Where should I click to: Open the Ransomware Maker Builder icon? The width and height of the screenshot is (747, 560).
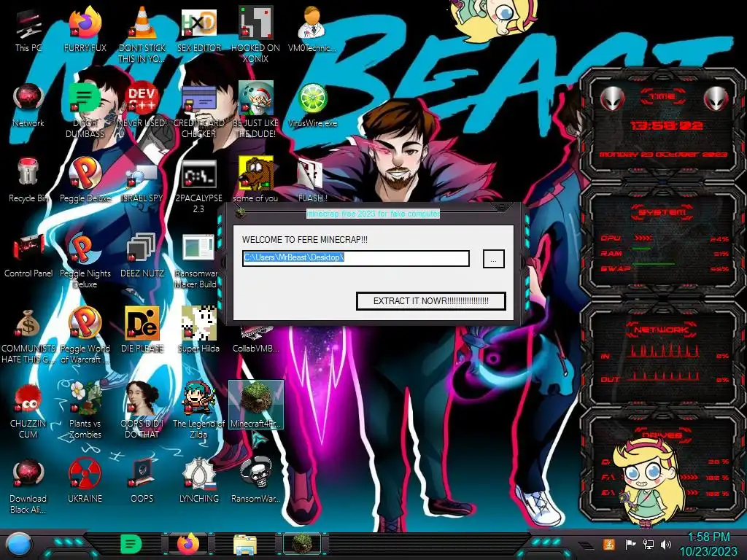198,260
